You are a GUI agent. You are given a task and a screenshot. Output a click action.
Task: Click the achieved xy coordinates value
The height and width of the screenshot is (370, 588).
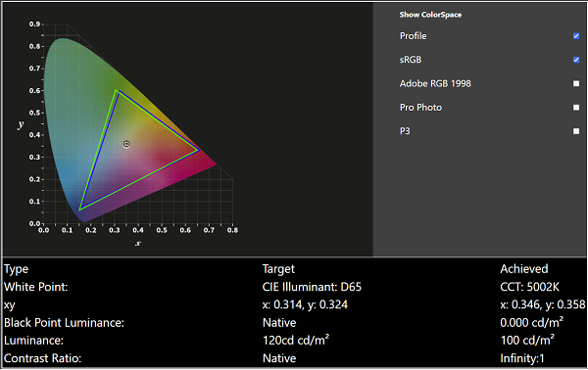coord(543,304)
